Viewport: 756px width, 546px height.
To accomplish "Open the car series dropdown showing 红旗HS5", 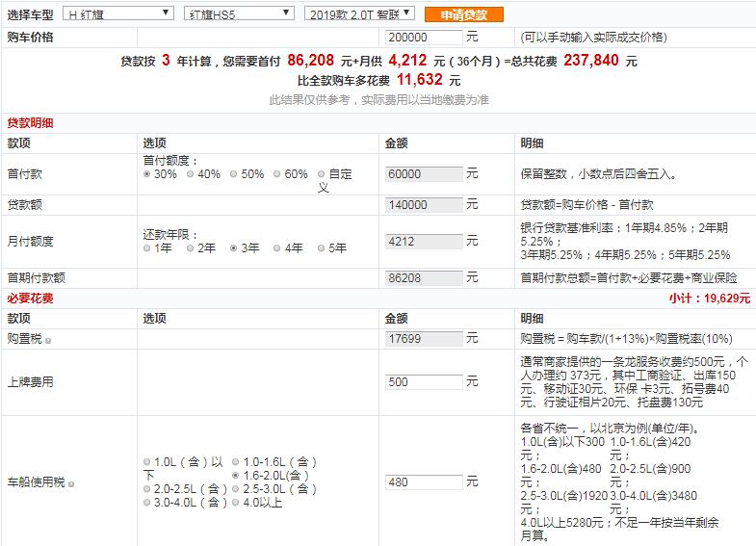I will [239, 13].
